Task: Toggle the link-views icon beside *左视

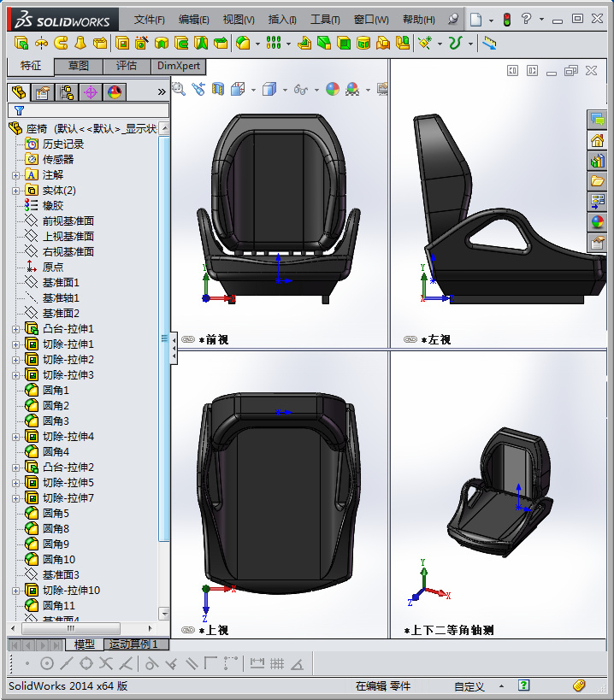Action: pyautogui.click(x=410, y=339)
